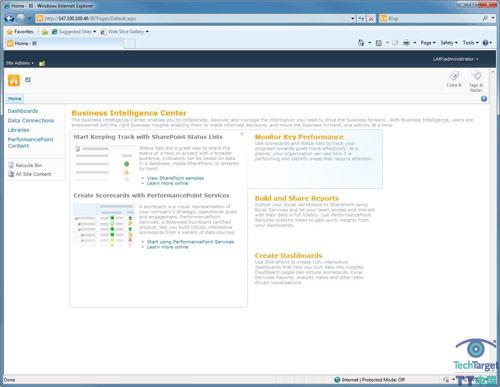Screen dimensions: 500x387
Task: Click the Read Mail icon in command bar
Action: pyautogui.click(x=395, y=43)
